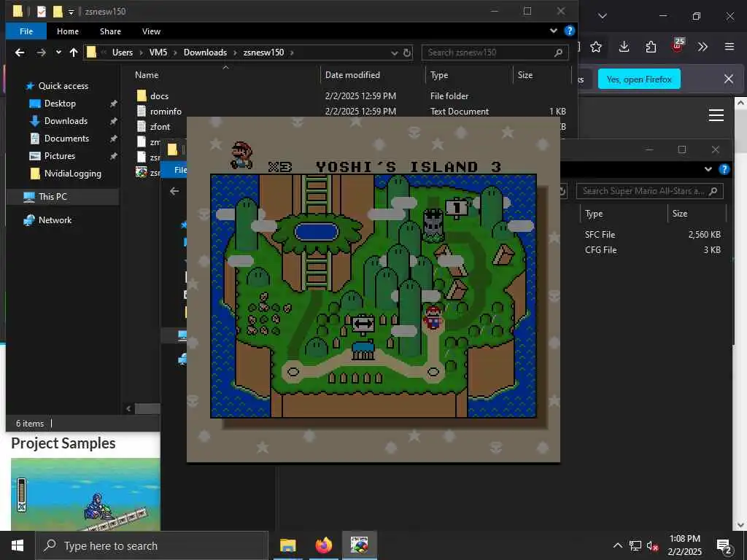
Task: Select This PC in navigation pane
Action: (x=53, y=197)
